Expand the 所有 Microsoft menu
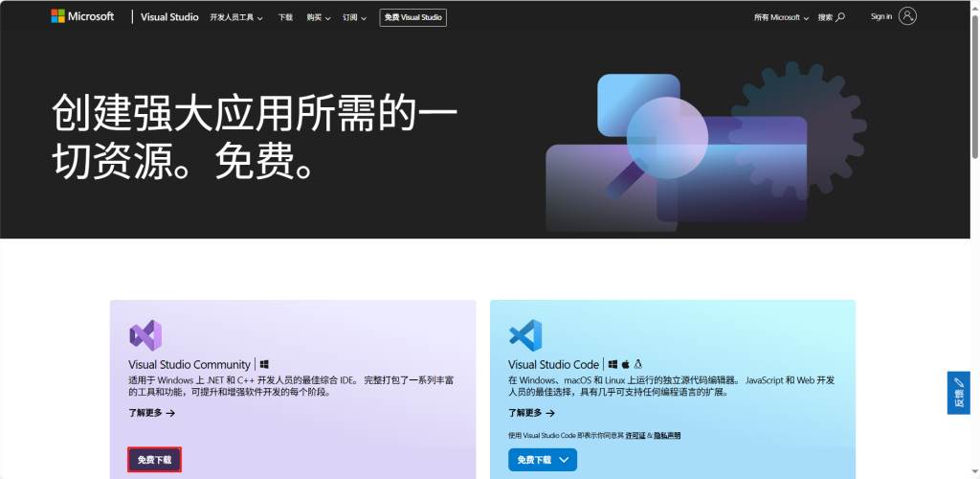The width and height of the screenshot is (980, 479). pyautogui.click(x=781, y=17)
